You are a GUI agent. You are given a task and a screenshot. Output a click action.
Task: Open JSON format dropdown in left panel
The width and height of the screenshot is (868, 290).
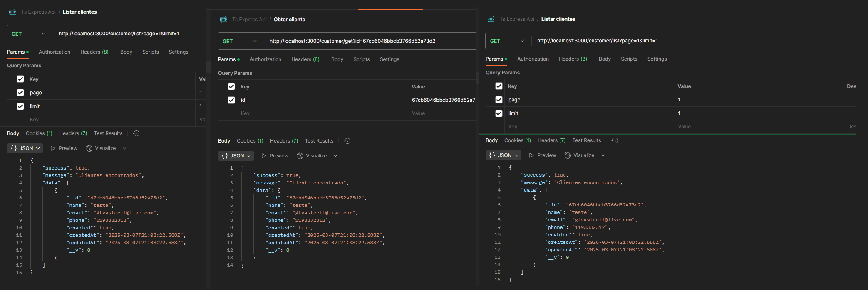click(25, 148)
